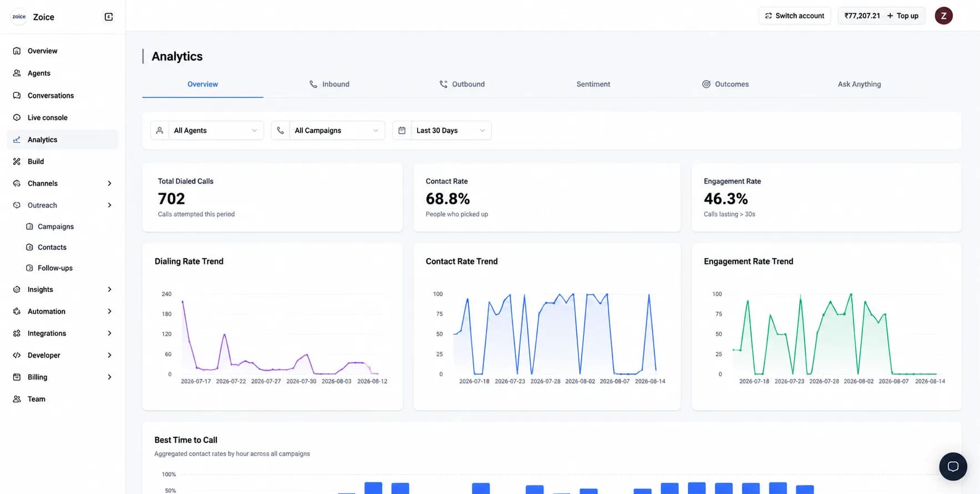The width and height of the screenshot is (980, 494).
Task: Click the Billing icon
Action: (17, 377)
